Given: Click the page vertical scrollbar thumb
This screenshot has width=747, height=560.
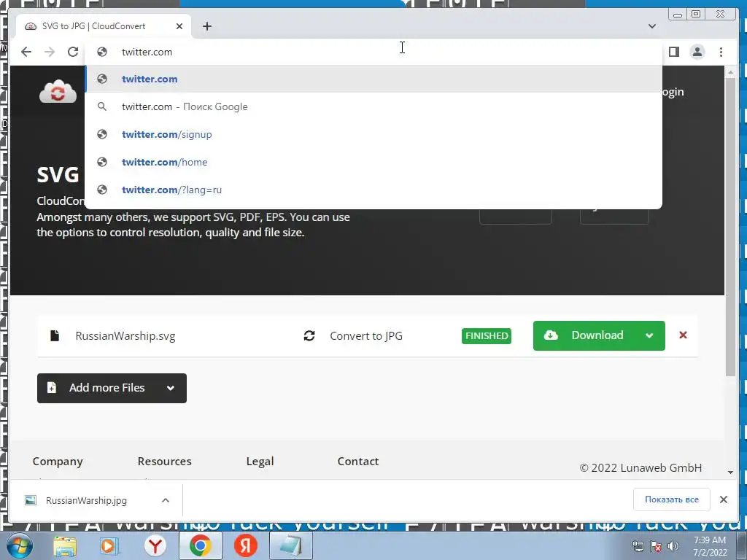Looking at the screenshot, I should click(x=730, y=227).
